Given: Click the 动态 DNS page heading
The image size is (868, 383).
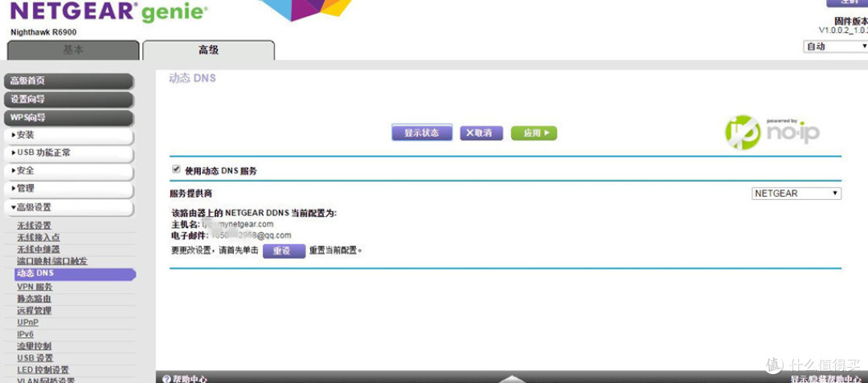Looking at the screenshot, I should pos(192,79).
